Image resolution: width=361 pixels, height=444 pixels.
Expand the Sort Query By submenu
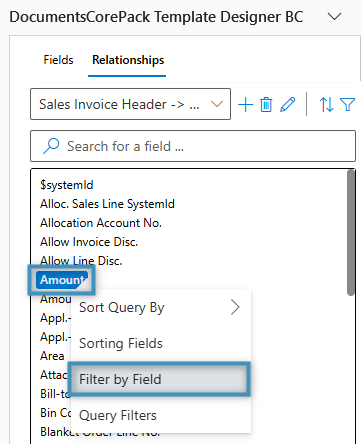[x=160, y=307]
